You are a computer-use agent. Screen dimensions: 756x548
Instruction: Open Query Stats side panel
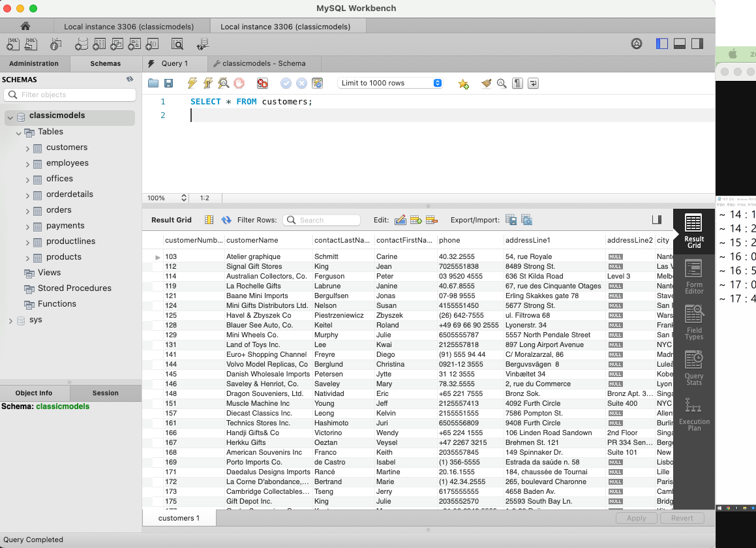pos(694,368)
